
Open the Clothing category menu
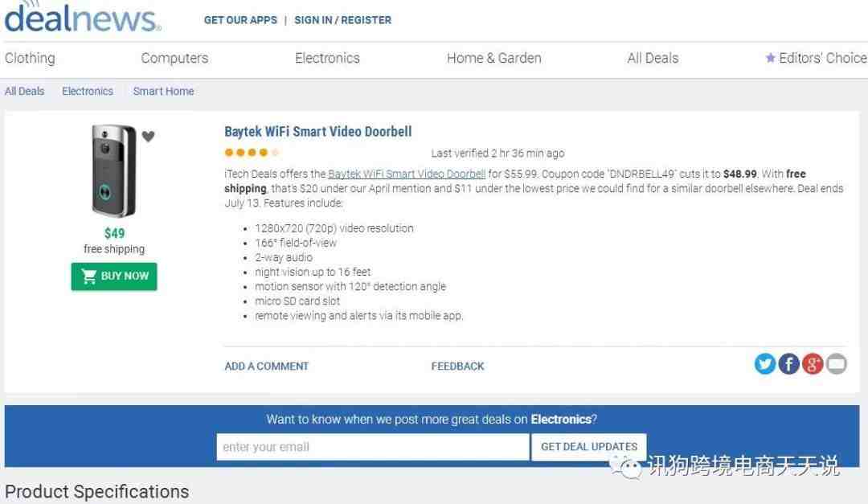[x=30, y=58]
